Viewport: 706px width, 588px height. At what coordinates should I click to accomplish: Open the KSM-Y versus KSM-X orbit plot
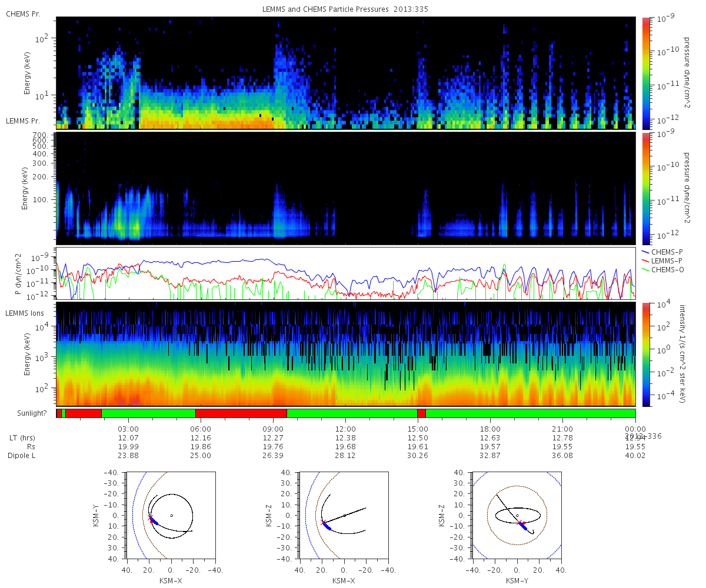(171, 515)
